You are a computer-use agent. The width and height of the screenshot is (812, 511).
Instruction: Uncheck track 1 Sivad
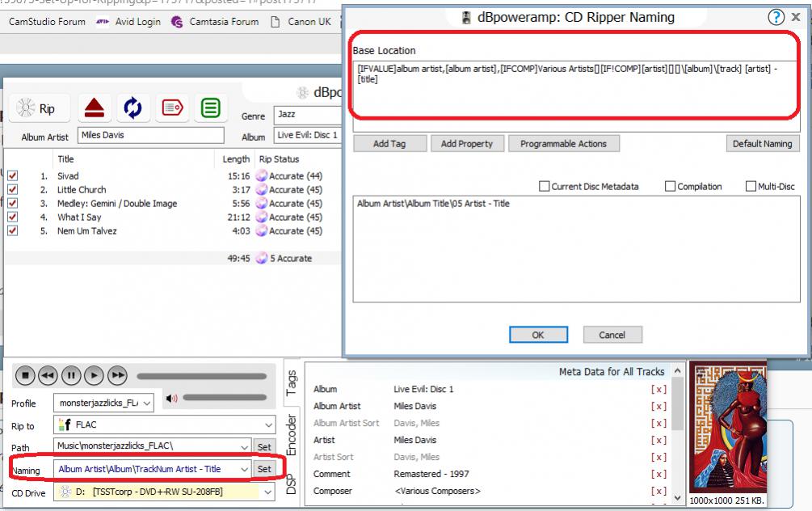pos(12,175)
